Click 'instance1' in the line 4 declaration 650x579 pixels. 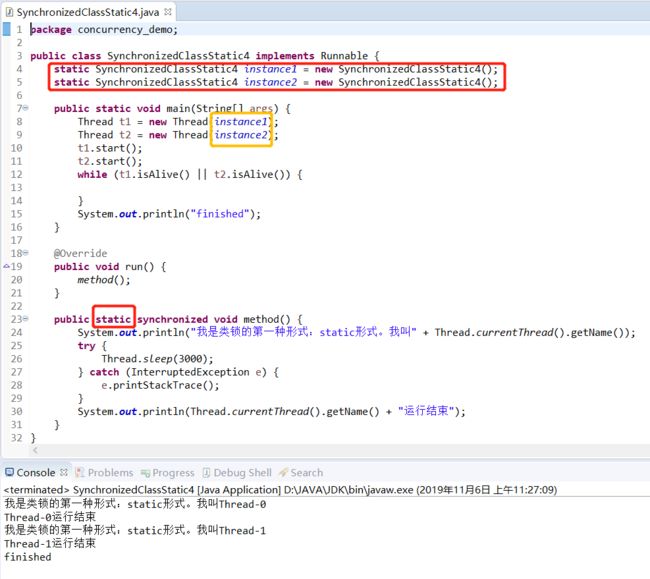click(270, 69)
